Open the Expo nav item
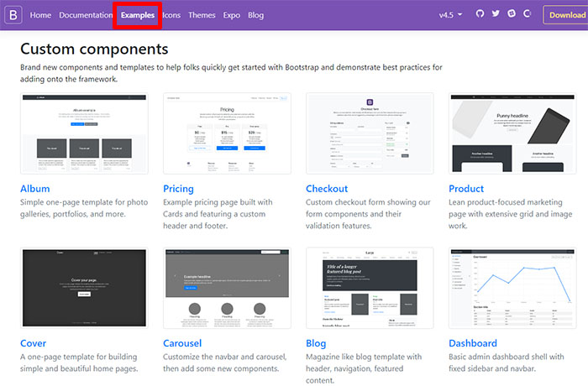Screen dimensions: 588x386 (x=231, y=15)
